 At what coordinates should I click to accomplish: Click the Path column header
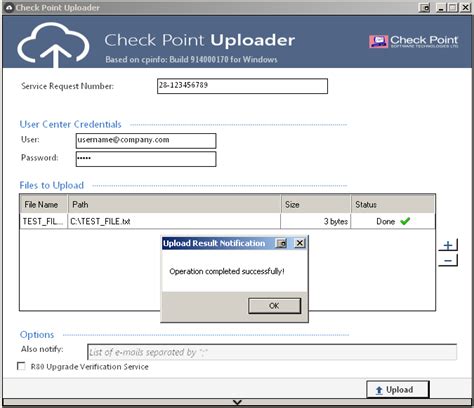(x=174, y=204)
